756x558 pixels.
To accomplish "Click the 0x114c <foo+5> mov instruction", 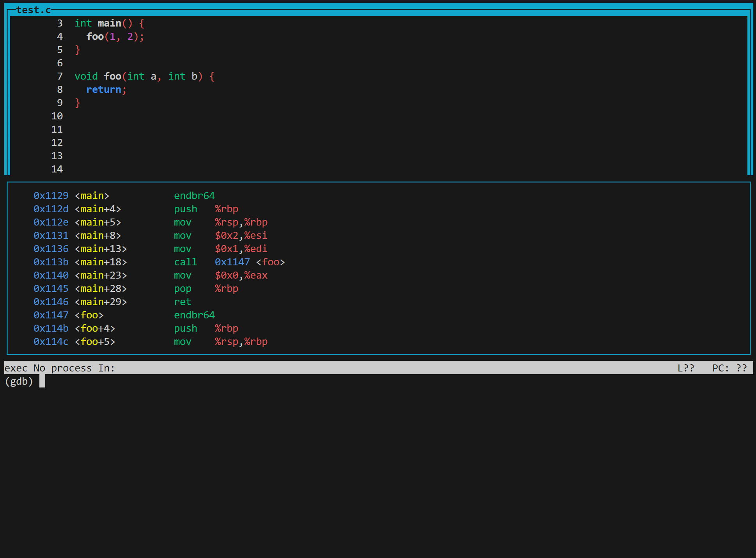I will click(182, 341).
